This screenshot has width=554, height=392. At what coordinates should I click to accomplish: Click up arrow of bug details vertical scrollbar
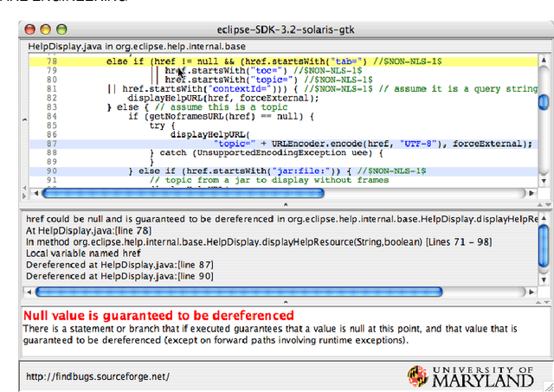pos(544,219)
